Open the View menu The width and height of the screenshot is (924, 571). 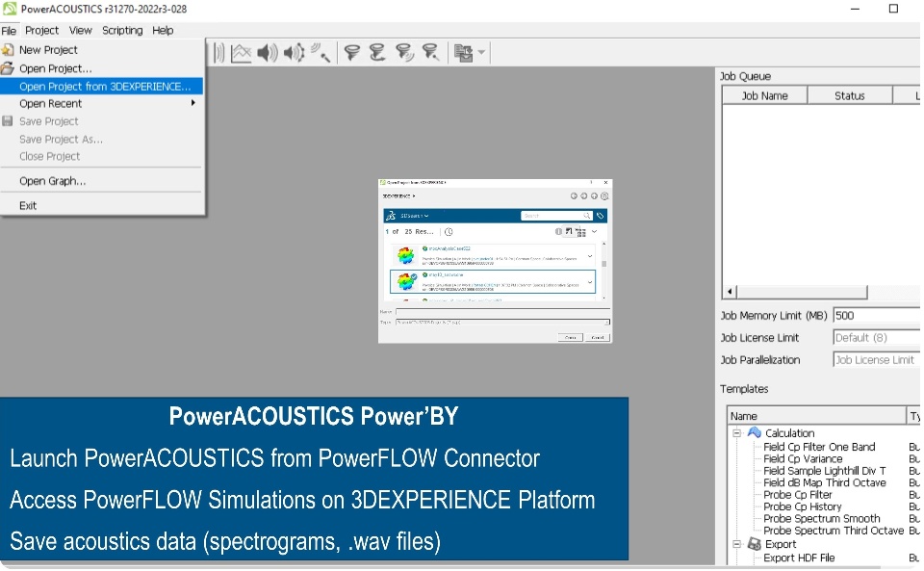(x=80, y=30)
